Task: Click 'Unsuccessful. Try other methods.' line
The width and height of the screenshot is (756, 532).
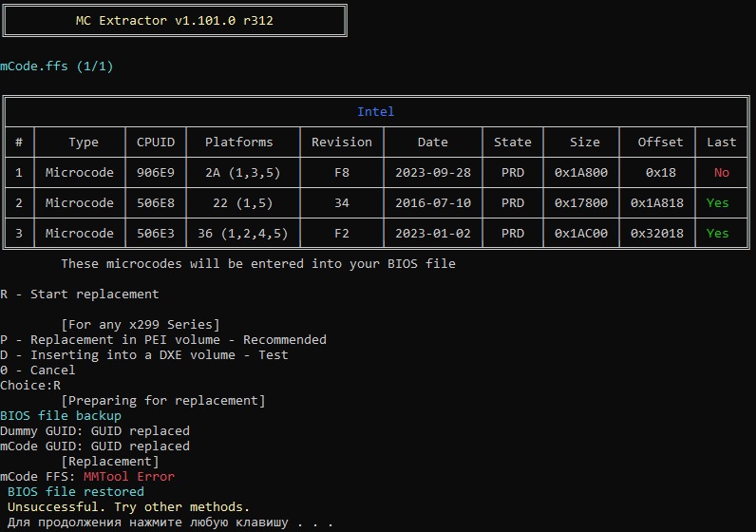Action: pyautogui.click(x=129, y=507)
